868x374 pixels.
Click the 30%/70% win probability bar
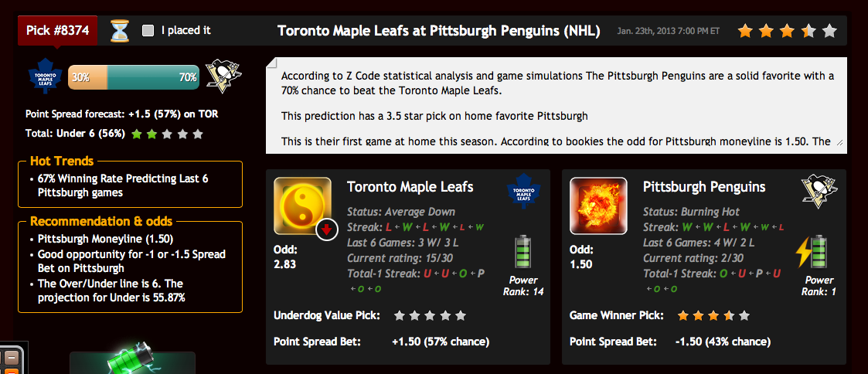click(x=134, y=77)
